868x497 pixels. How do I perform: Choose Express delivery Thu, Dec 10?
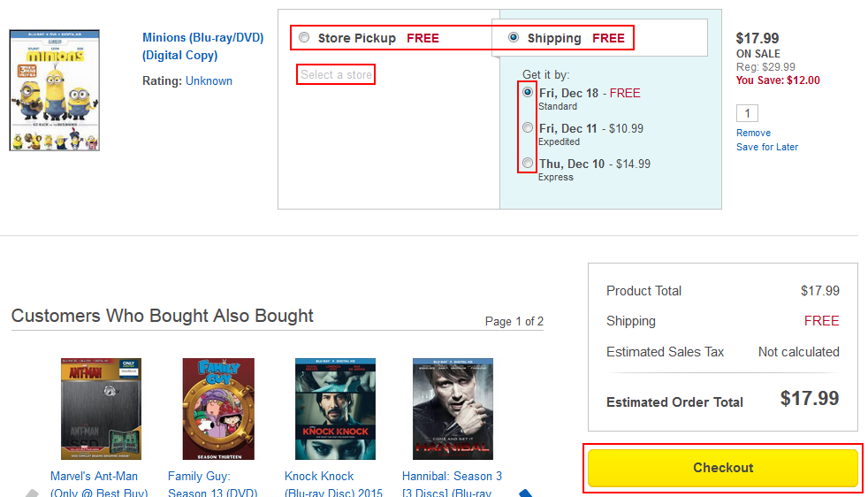528,164
